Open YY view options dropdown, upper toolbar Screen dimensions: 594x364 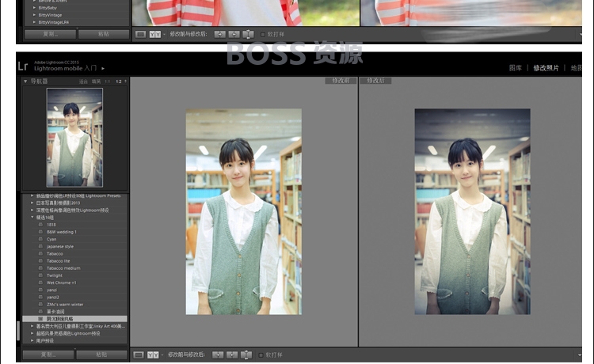165,35
